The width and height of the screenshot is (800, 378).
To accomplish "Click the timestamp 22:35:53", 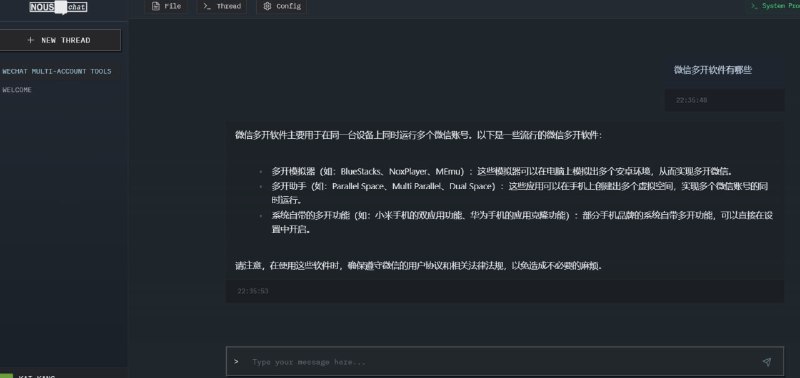I will tap(253, 291).
